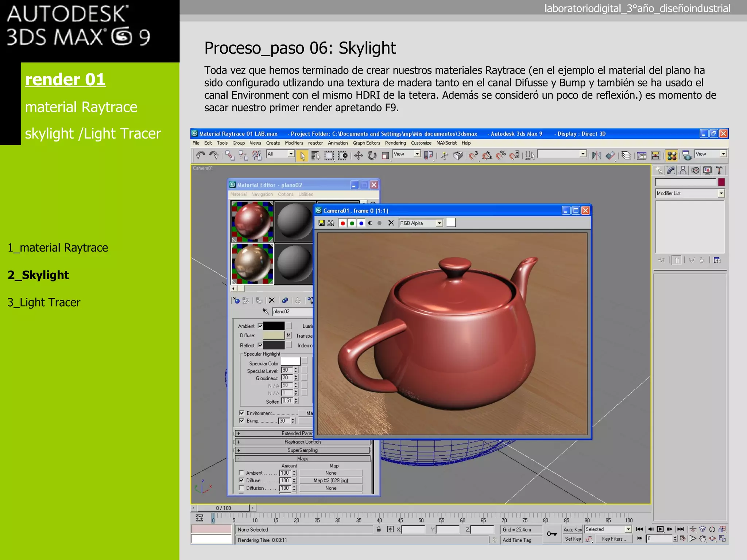
Task: Open Material Editor Navigation menu
Action: click(262, 194)
